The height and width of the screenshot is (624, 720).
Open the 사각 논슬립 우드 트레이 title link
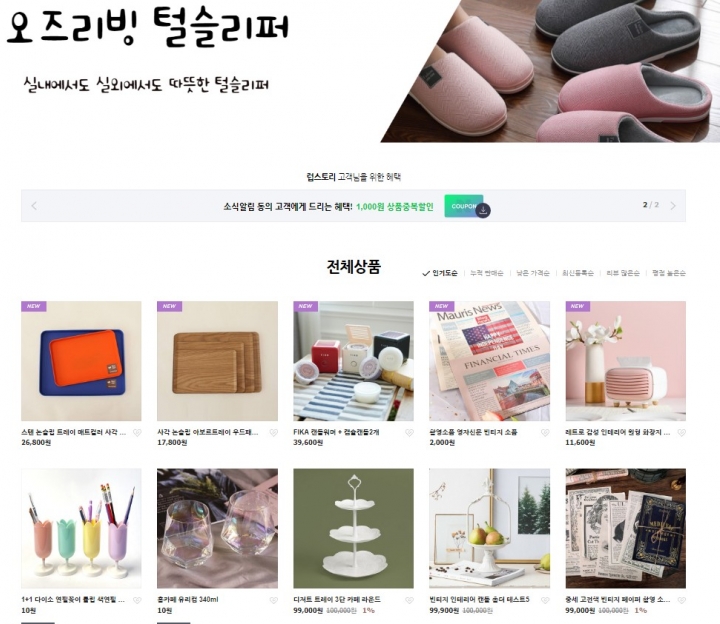208,433
